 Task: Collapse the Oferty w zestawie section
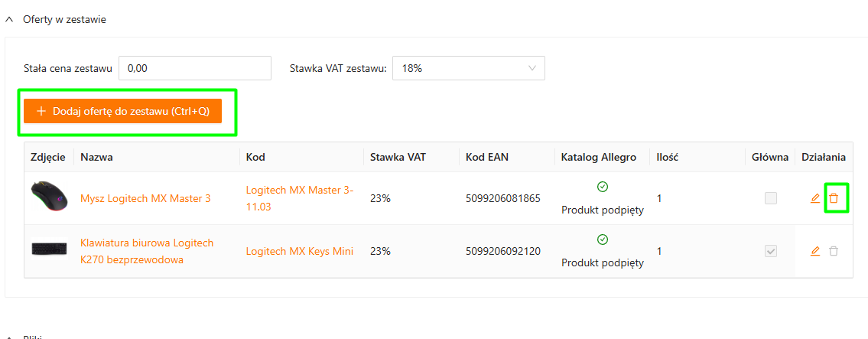9,20
